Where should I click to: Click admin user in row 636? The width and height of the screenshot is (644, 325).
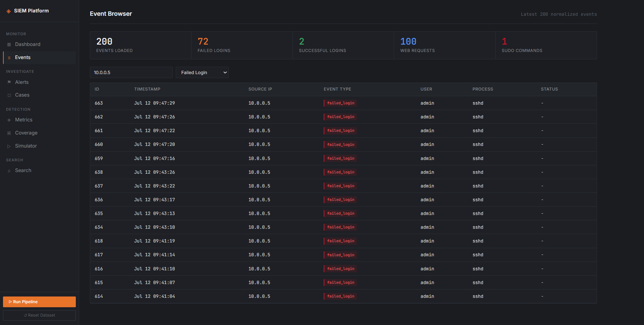pyautogui.click(x=427, y=200)
